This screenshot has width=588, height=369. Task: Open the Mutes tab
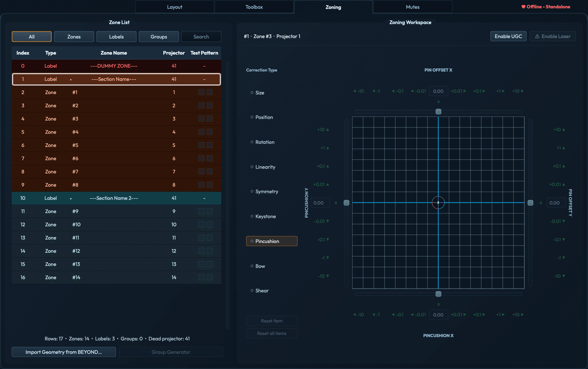[x=412, y=7]
